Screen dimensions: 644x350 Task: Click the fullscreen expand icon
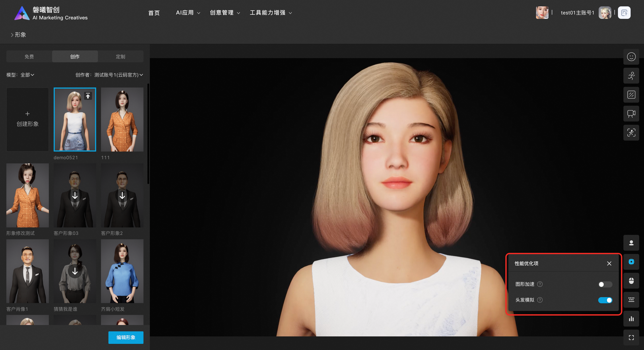[x=631, y=338]
